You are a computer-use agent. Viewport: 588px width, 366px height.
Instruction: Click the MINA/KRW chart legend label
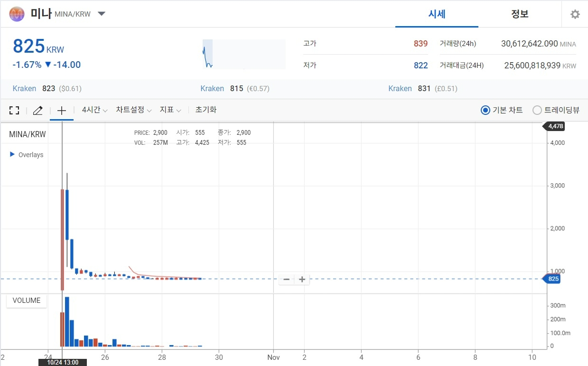point(28,134)
